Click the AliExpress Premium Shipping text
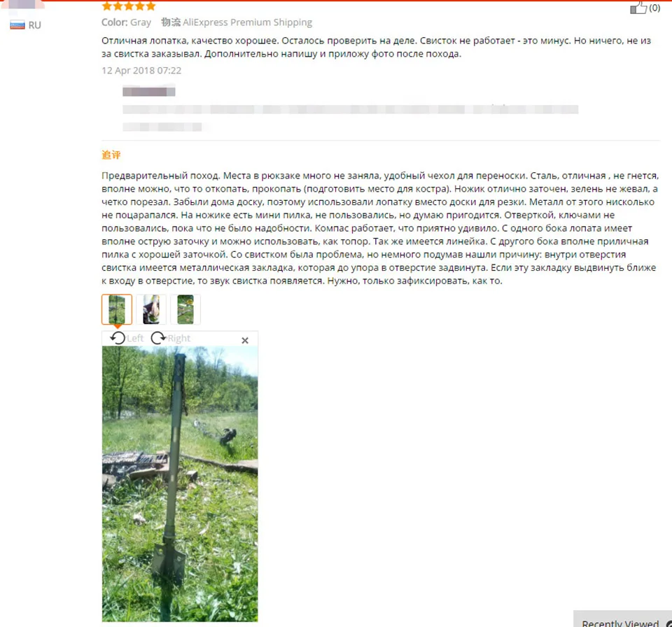 [247, 22]
